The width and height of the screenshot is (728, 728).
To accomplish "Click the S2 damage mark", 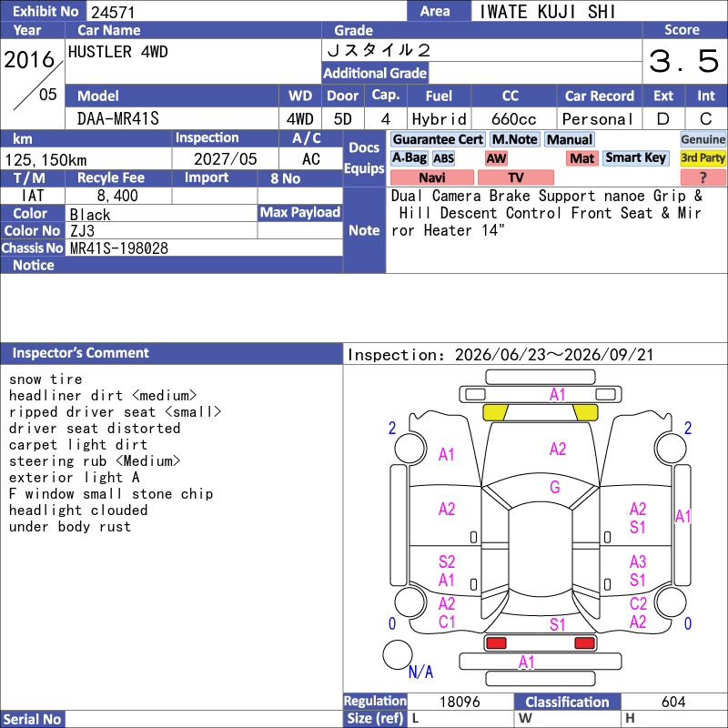I will (447, 561).
